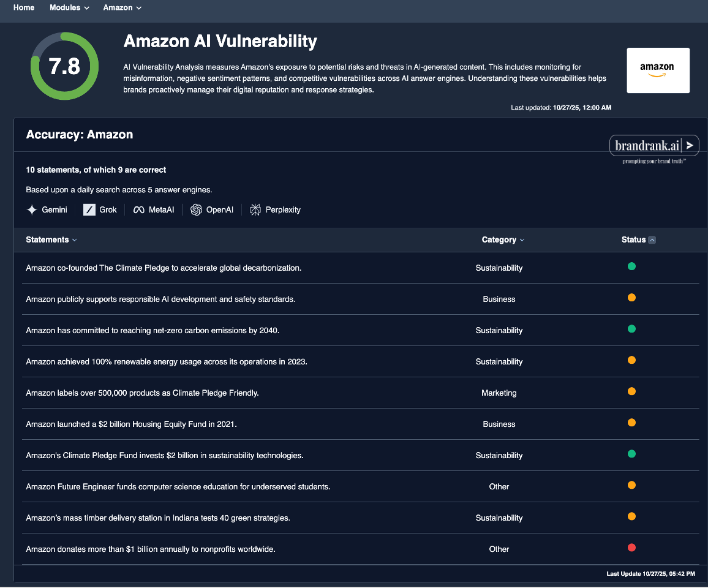Click the arrow beside brandrank.ai logo
Screen dimensions: 708x588
point(690,145)
